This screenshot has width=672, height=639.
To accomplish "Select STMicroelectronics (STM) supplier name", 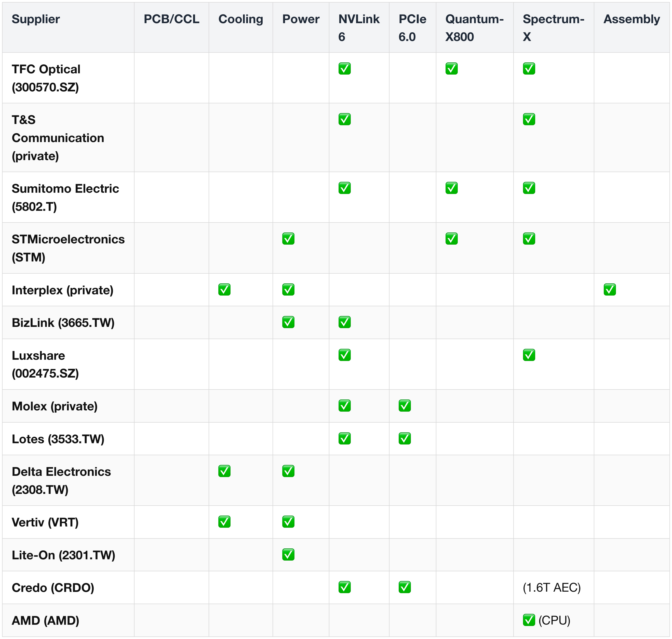I will tap(68, 248).
